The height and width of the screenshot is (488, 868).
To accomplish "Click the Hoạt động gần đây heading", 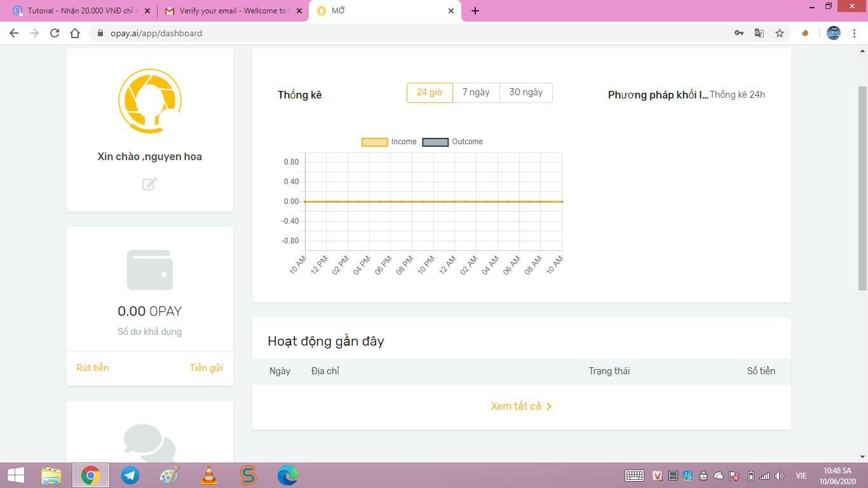I will click(326, 341).
